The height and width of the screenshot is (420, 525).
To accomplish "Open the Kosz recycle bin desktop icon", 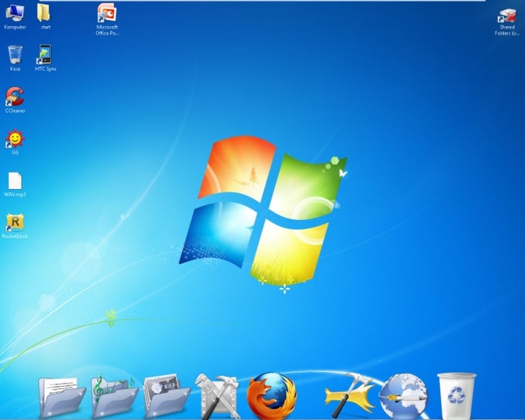I will 15,55.
